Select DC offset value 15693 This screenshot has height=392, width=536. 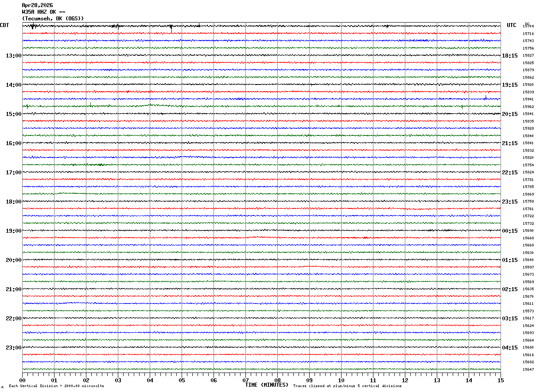point(528,333)
